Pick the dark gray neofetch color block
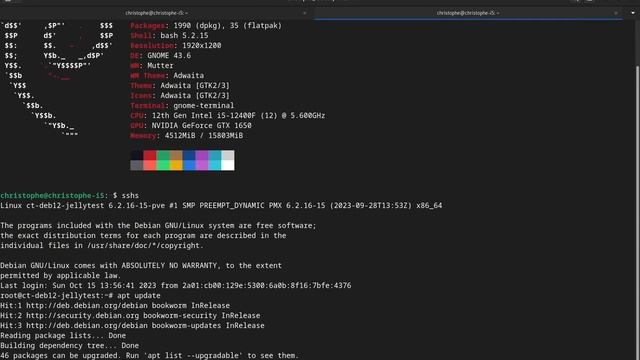The width and height of the screenshot is (640, 360). (x=137, y=165)
